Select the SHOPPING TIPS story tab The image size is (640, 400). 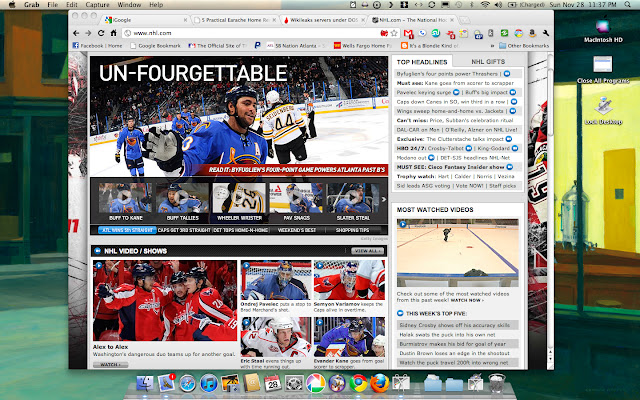click(352, 230)
